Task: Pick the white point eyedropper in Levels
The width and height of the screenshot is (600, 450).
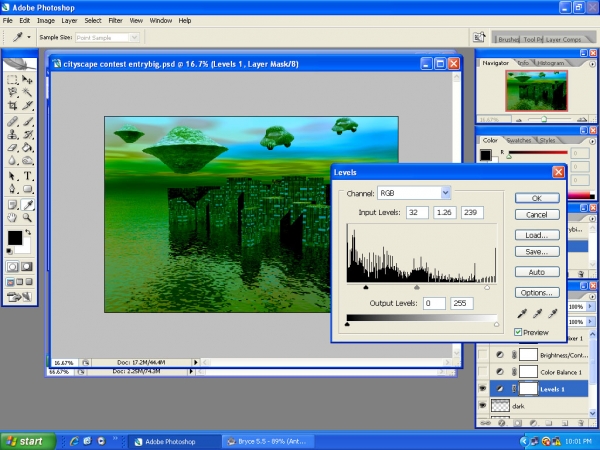Action: 553,314
